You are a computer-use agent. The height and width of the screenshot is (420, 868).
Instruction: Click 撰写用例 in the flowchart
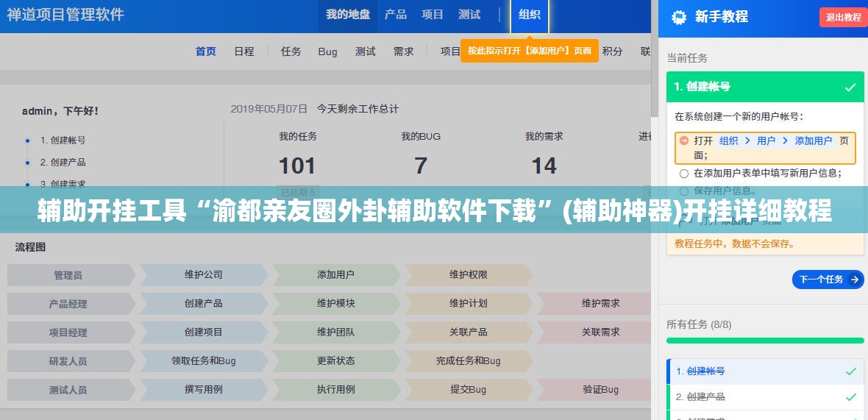[x=204, y=390]
